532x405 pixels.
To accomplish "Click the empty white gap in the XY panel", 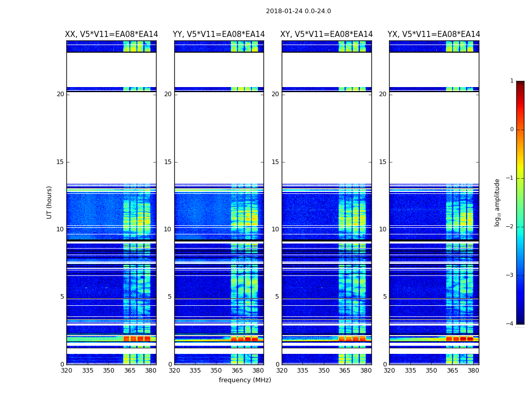I will 327,137.
